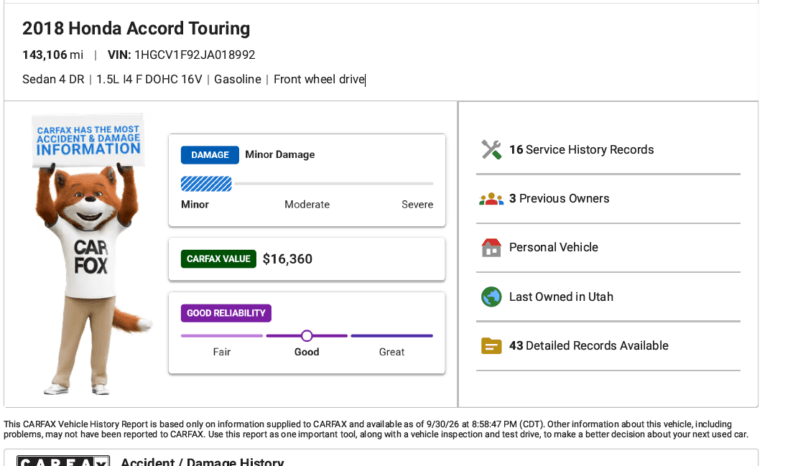Click the Gasoline fuel type text

click(238, 79)
